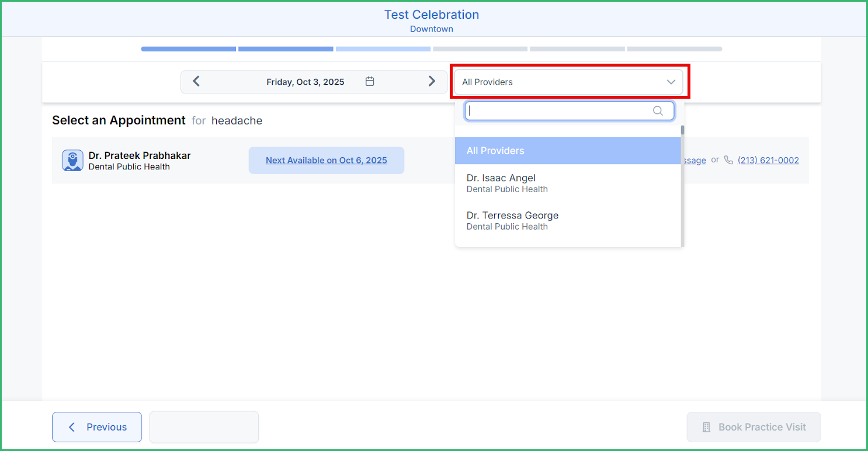Open the provider selection dropdown
The height and width of the screenshot is (451, 868).
[569, 82]
